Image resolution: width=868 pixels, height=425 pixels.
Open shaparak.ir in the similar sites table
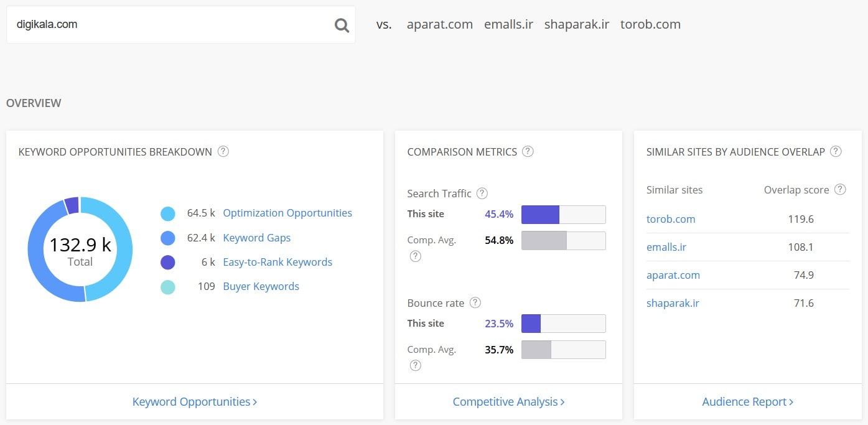pos(673,303)
